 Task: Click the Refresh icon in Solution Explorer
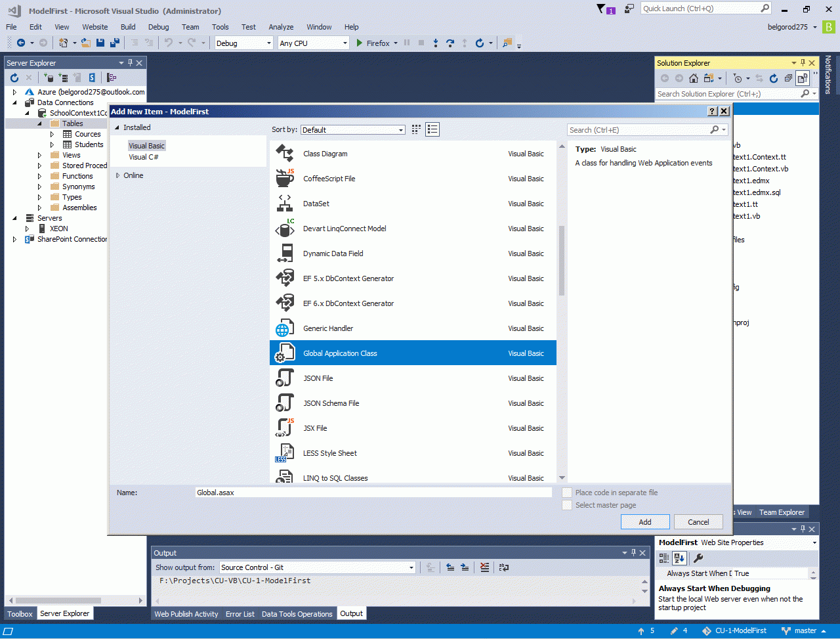pyautogui.click(x=774, y=78)
